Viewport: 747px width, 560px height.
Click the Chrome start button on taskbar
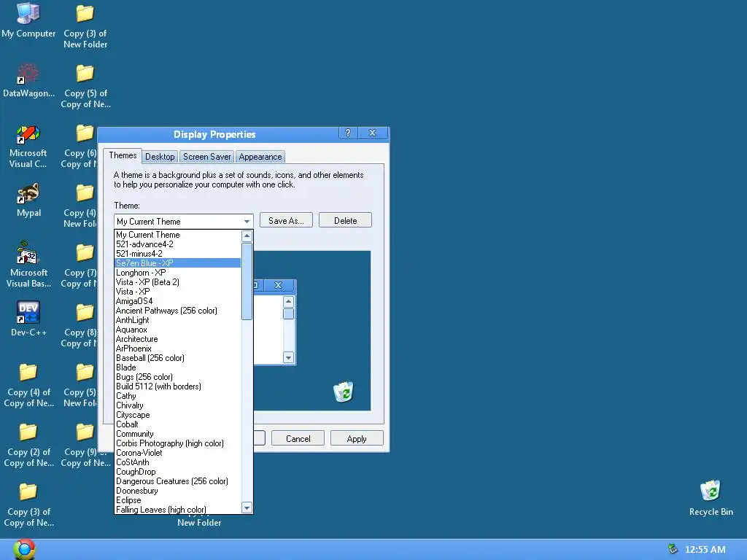(x=24, y=550)
